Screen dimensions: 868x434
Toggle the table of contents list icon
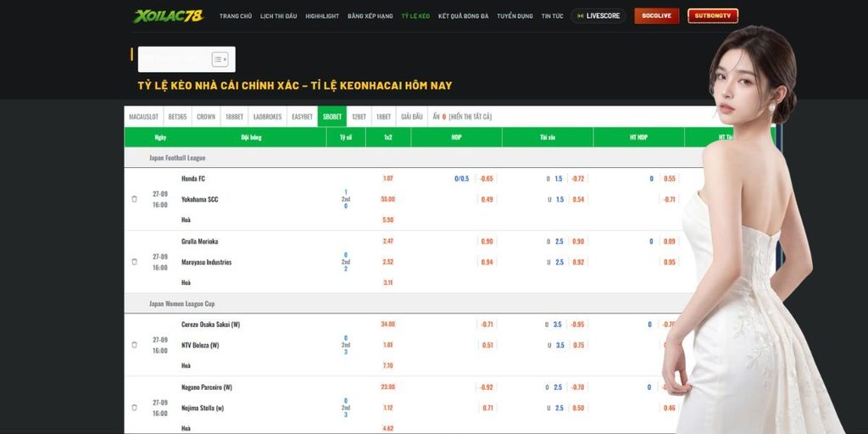tap(220, 59)
